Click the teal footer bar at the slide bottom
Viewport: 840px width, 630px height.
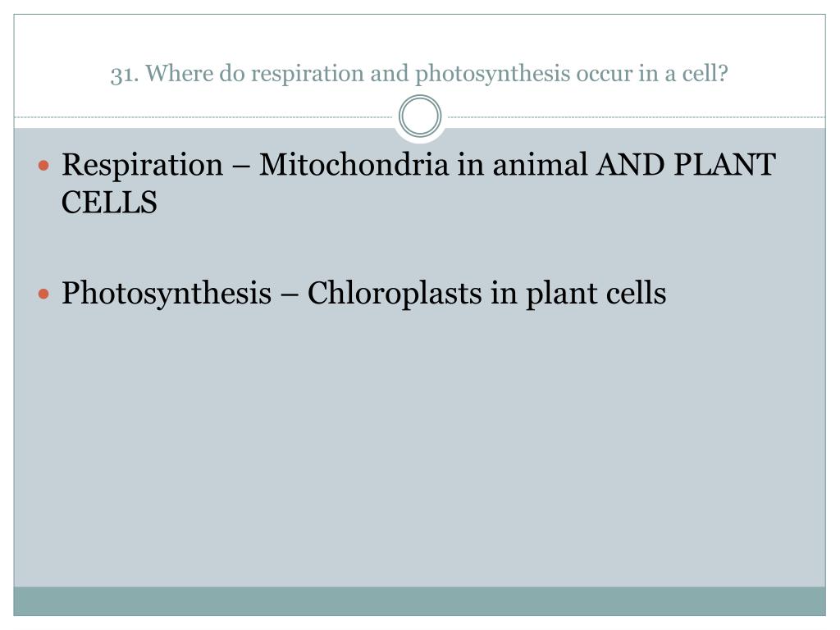click(x=419, y=601)
